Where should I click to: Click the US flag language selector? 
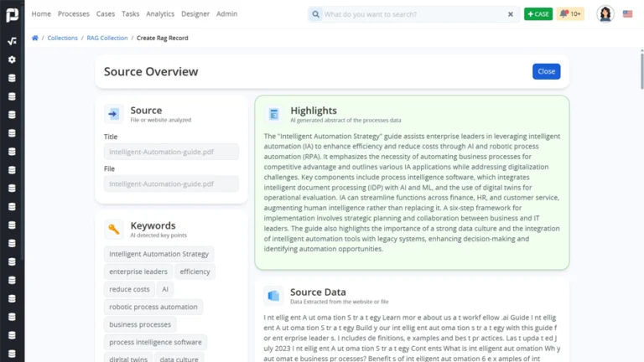coord(627,14)
